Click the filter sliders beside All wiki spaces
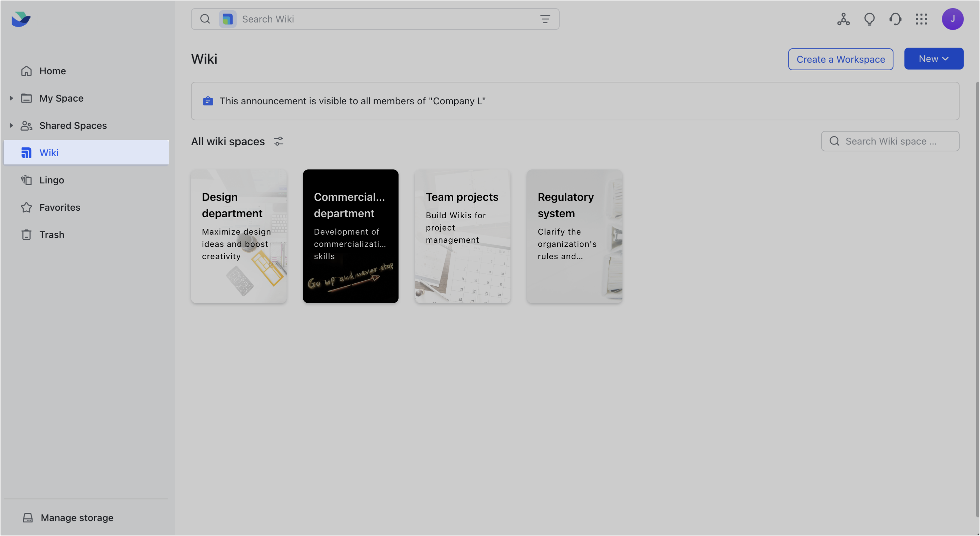The height and width of the screenshot is (536, 980). coord(279,141)
